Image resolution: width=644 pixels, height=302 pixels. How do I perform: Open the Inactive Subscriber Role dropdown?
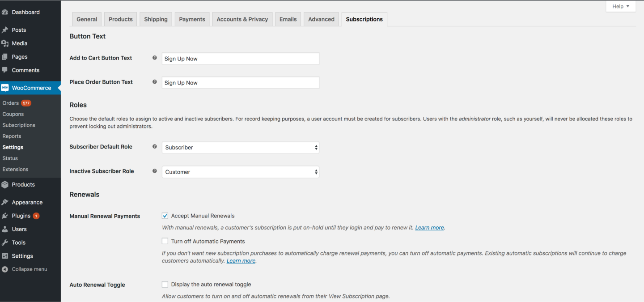pyautogui.click(x=240, y=172)
